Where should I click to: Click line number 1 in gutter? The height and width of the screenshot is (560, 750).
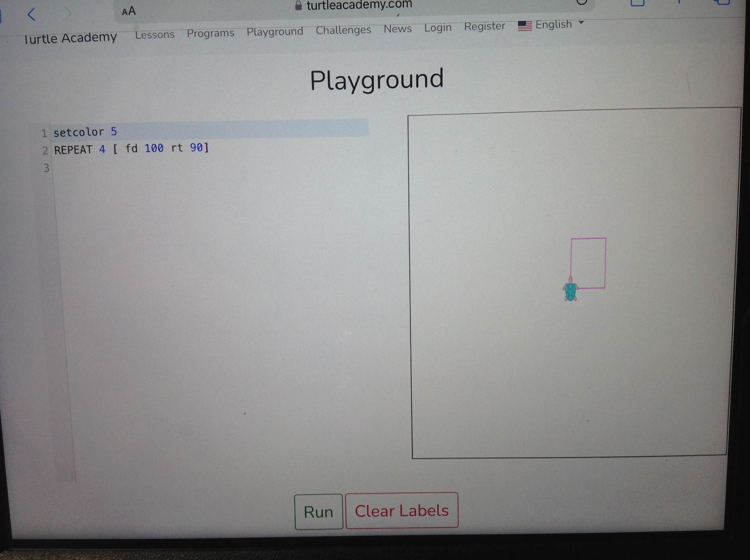pos(44,133)
